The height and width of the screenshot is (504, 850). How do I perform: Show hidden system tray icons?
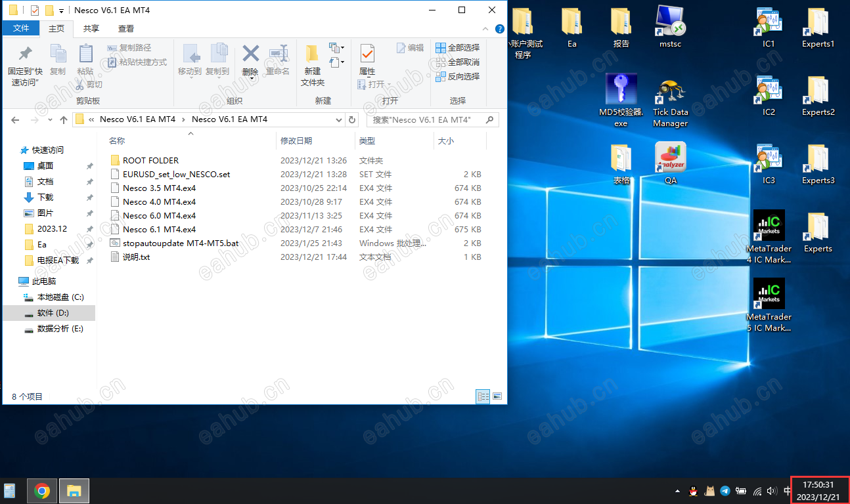677,491
